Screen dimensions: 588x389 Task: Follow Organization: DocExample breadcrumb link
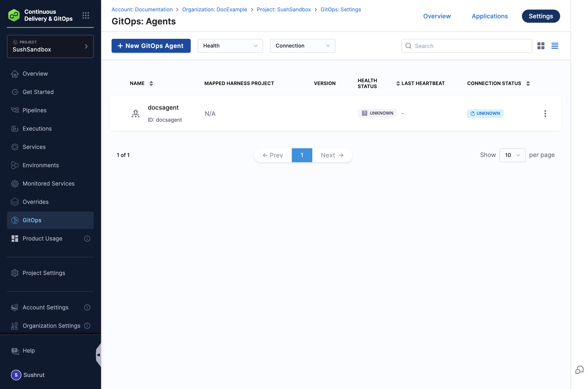(215, 9)
